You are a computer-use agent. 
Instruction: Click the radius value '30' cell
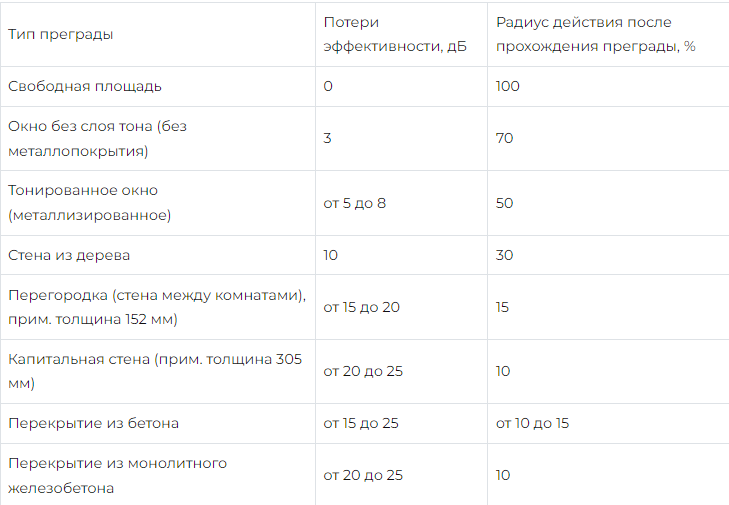[x=504, y=255]
